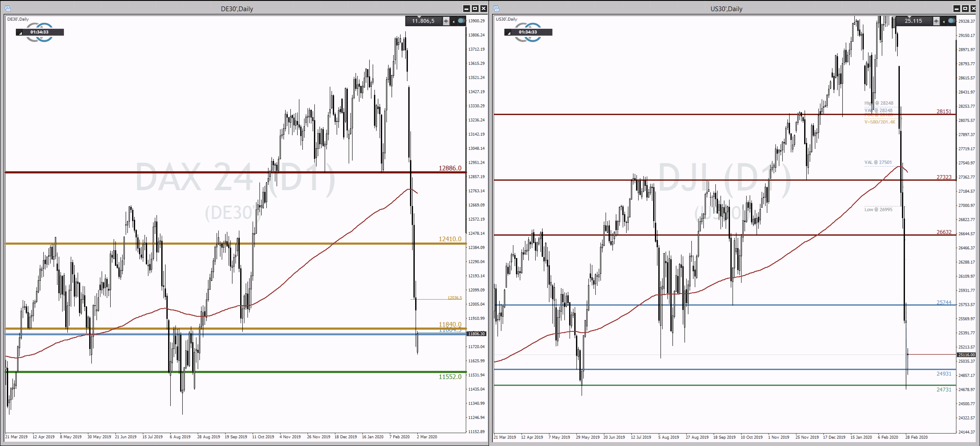Click the 25116.00 current price tag
980x446 pixels.
[x=966, y=355]
